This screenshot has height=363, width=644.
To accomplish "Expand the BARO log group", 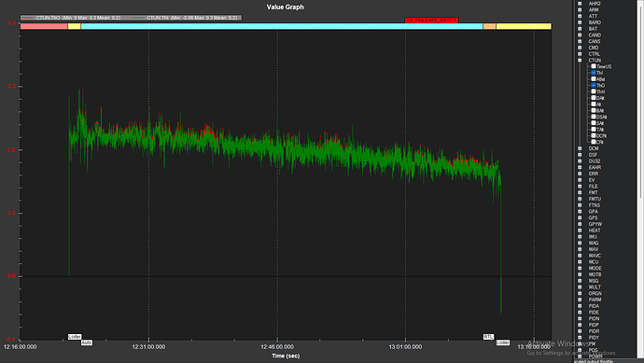I will [580, 22].
